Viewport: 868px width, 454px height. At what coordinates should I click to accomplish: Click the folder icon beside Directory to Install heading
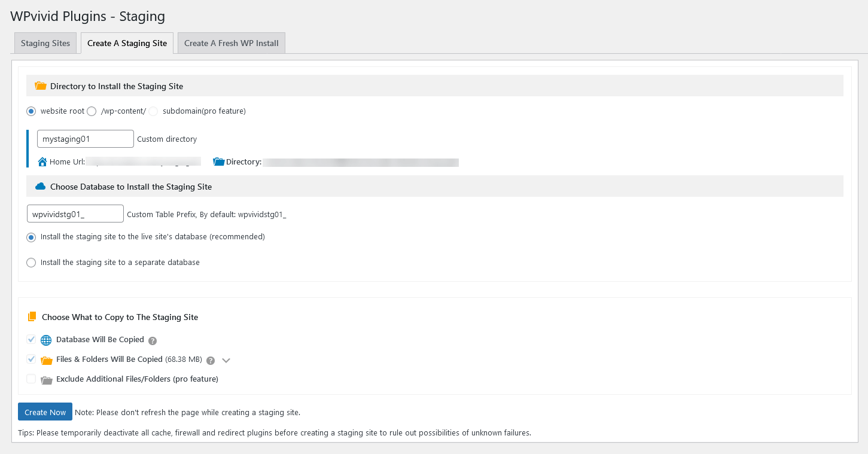[41, 86]
